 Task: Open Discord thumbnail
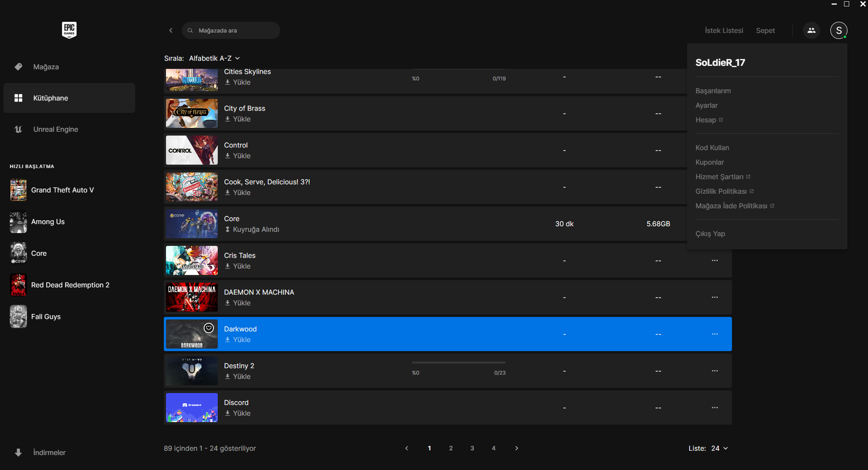(192, 408)
